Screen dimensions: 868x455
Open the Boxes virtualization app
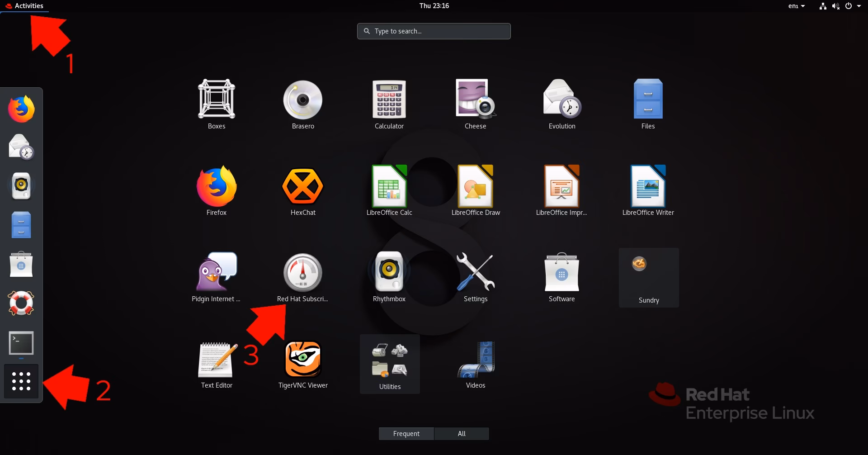pos(216,99)
